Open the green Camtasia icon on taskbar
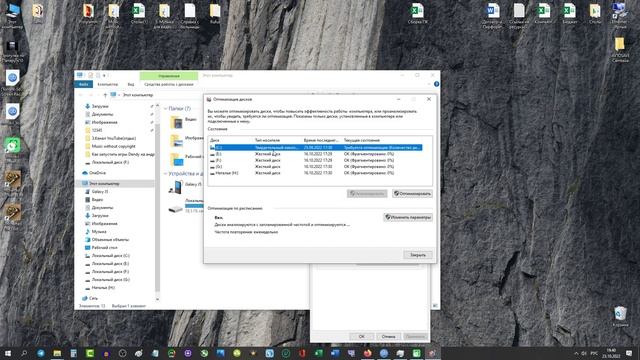The height and width of the screenshot is (360, 640). pyautogui.click(x=90, y=353)
